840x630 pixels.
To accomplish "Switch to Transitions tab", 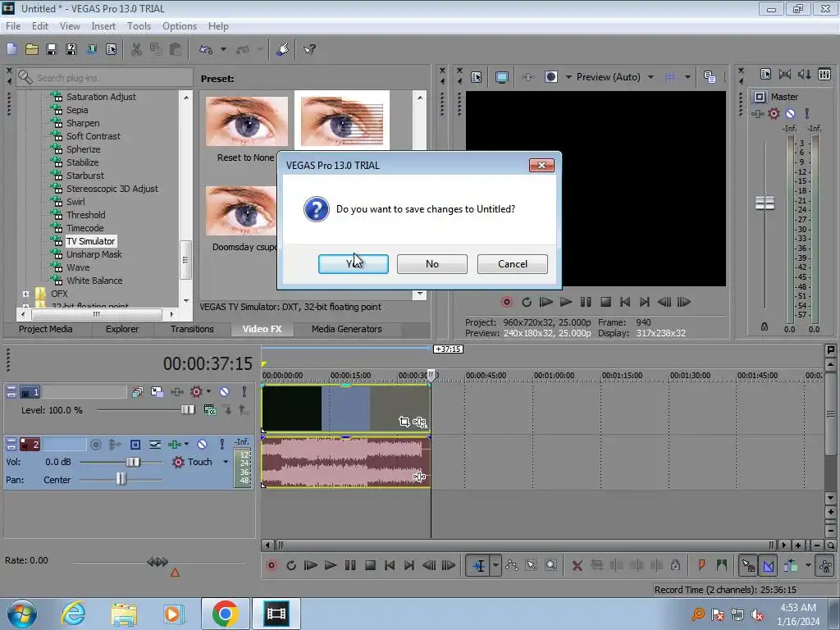I will click(x=192, y=329).
